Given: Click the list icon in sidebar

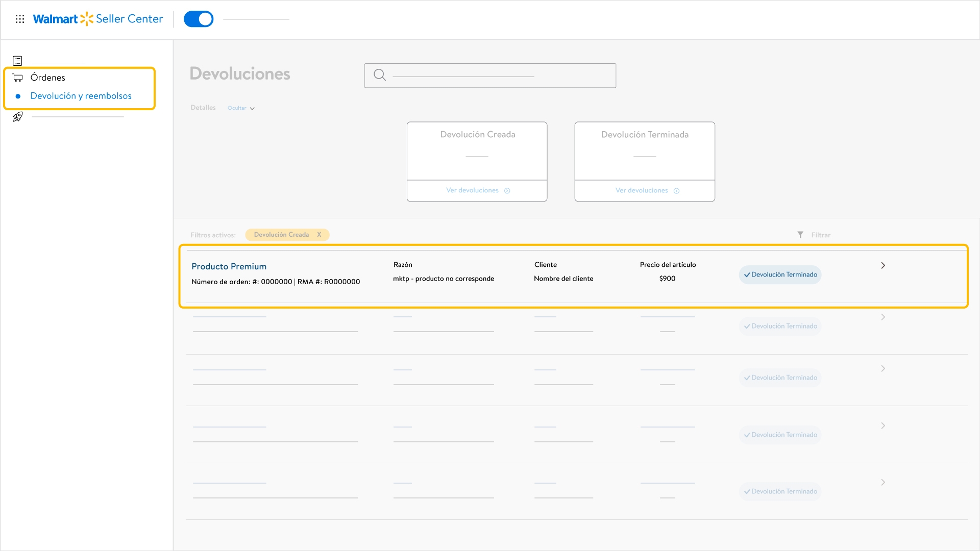Looking at the screenshot, I should (x=17, y=61).
